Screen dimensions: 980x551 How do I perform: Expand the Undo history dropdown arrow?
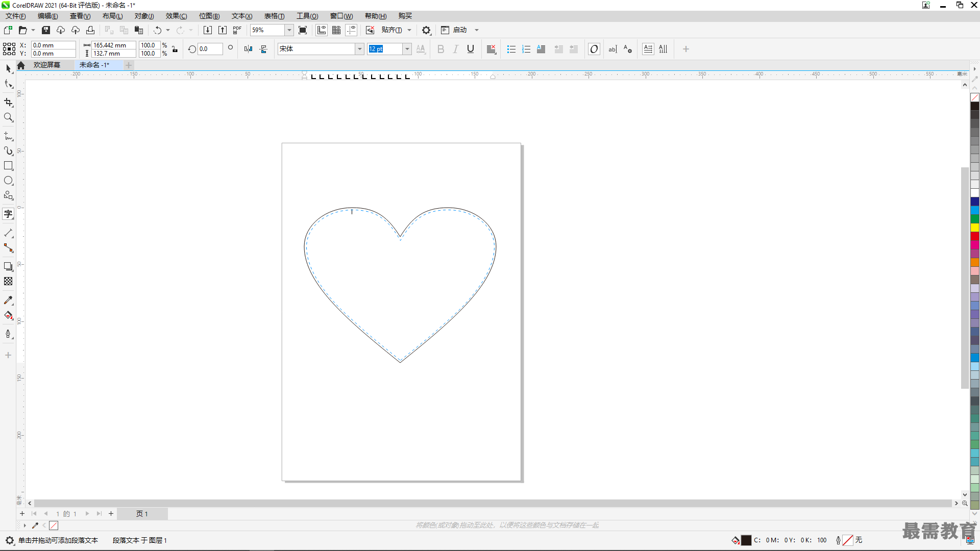click(x=168, y=30)
